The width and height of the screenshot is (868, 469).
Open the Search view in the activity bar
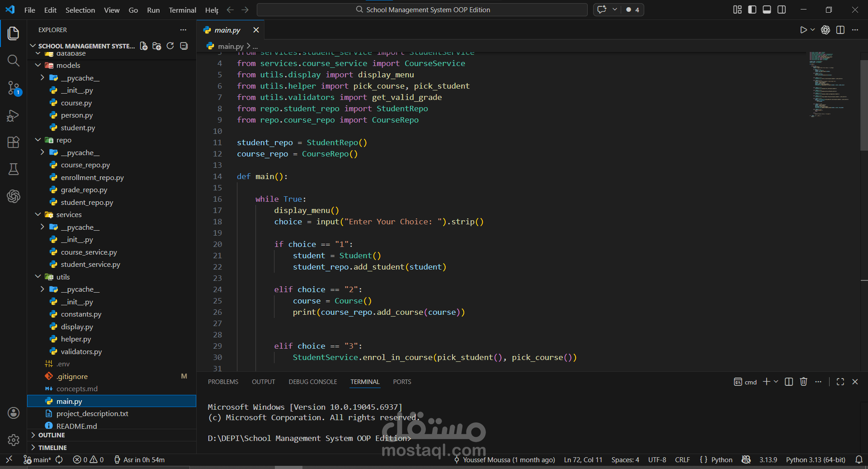pos(13,61)
